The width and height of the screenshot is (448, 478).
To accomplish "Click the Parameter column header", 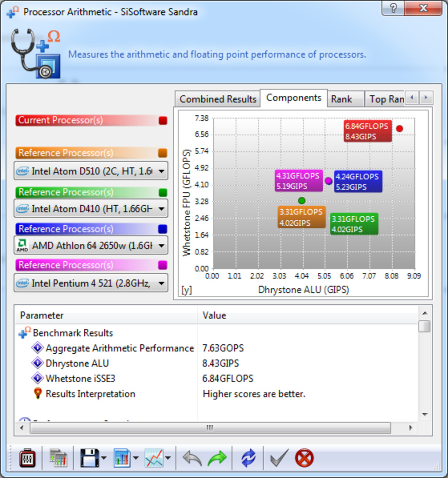I will click(x=106, y=315).
